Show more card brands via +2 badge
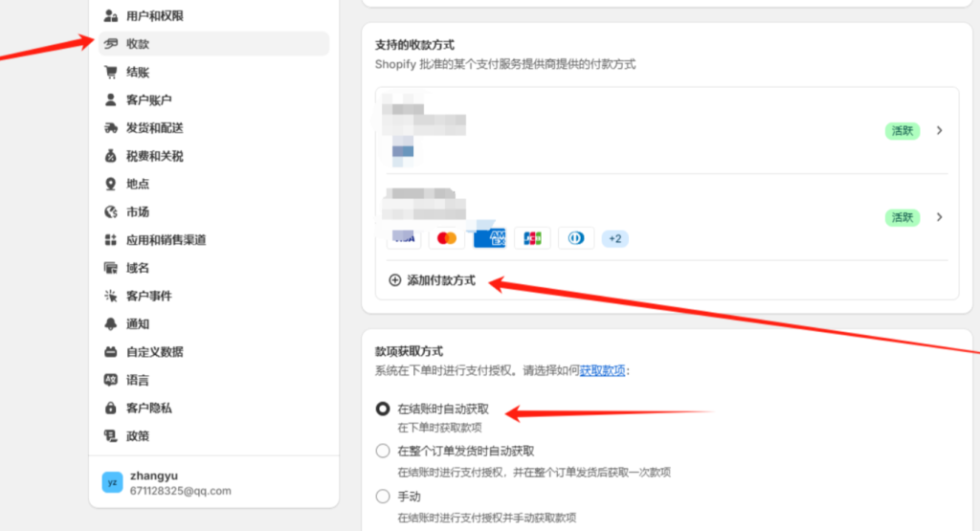 614,238
